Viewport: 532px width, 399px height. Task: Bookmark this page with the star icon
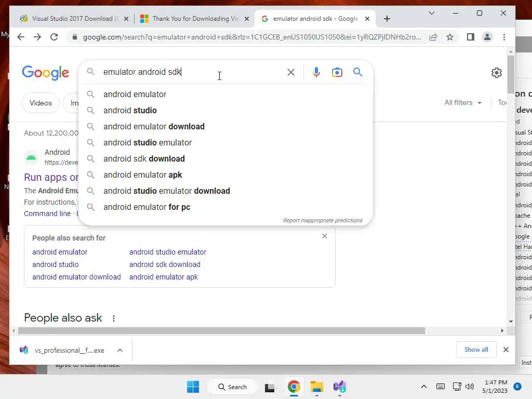click(450, 37)
